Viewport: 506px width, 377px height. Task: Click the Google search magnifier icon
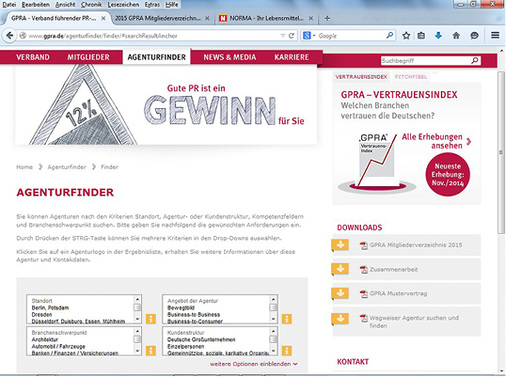(389, 35)
